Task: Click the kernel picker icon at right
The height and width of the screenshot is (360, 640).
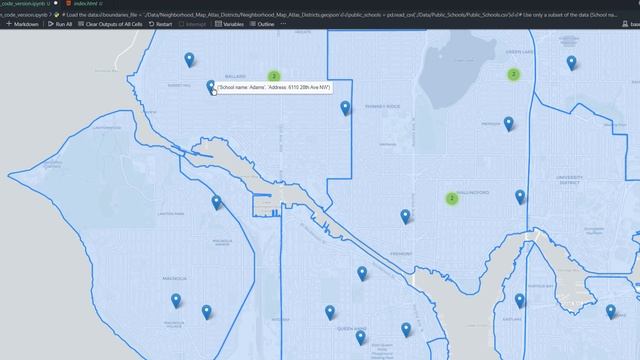Action: (625, 24)
